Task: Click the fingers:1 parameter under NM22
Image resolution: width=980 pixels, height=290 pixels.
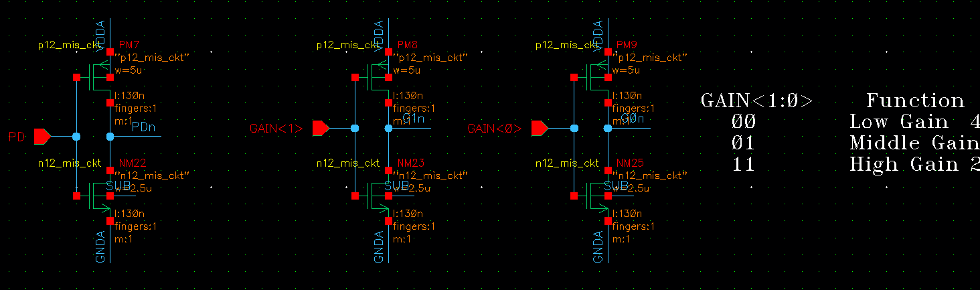Action: point(136,226)
